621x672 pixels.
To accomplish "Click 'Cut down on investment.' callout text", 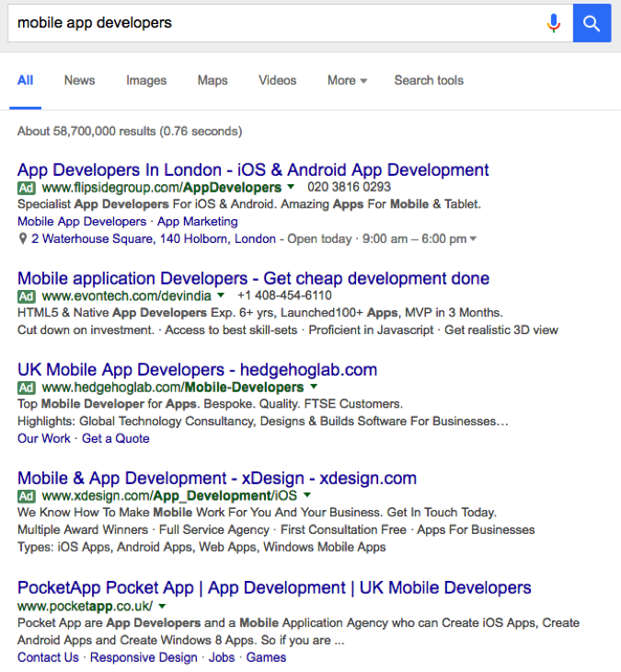I will coord(86,330).
